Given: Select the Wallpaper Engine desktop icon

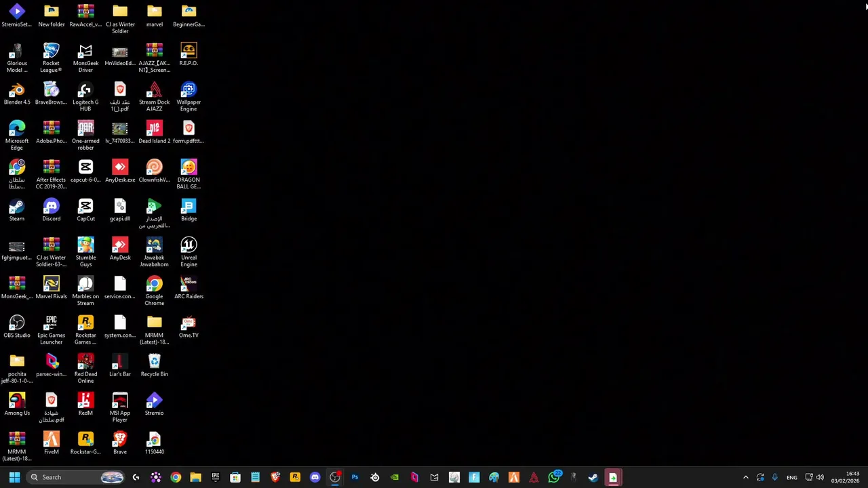Looking at the screenshot, I should (x=189, y=97).
